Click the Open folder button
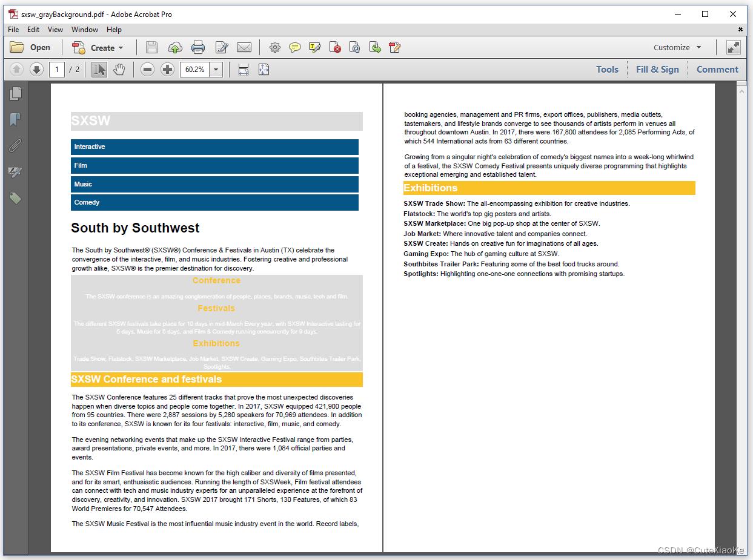 pos(30,47)
